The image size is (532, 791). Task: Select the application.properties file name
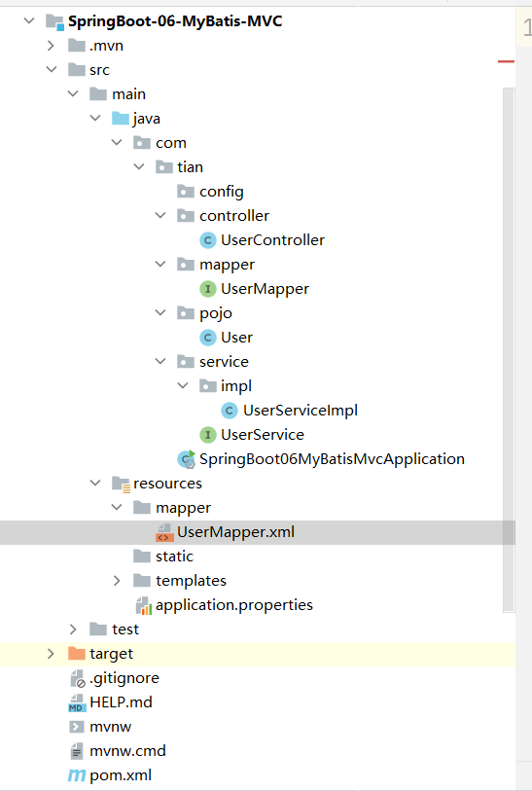coord(234,605)
